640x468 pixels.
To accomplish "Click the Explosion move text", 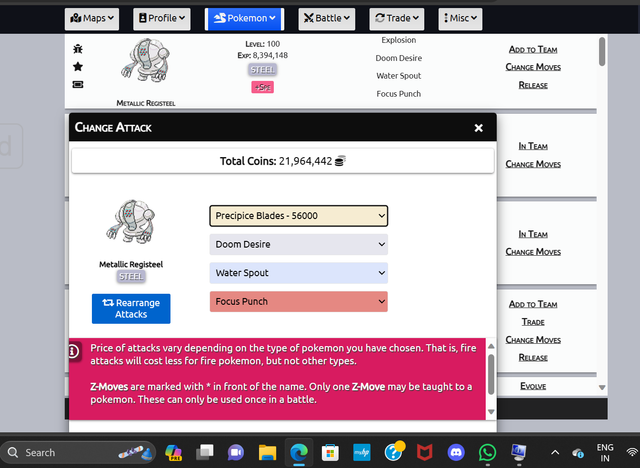I will point(399,40).
